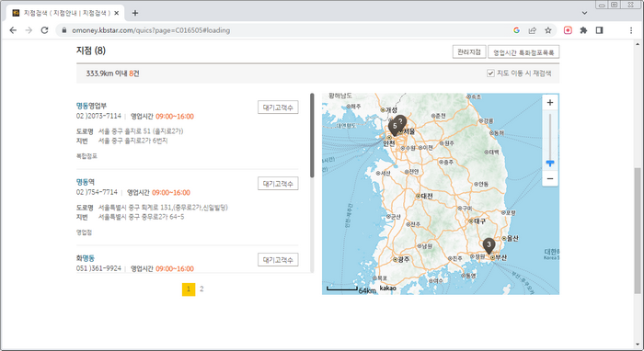Open the browser extensions puzzle icon

[583, 30]
